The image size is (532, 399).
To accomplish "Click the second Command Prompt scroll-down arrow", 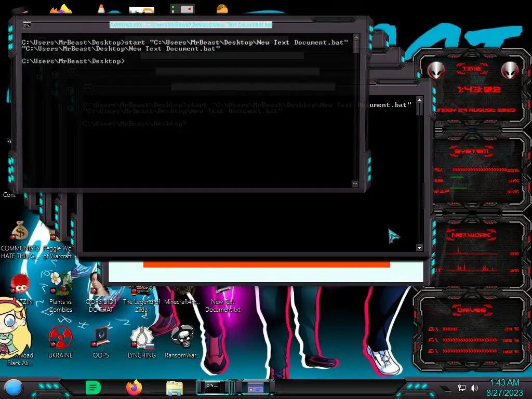I will [419, 247].
